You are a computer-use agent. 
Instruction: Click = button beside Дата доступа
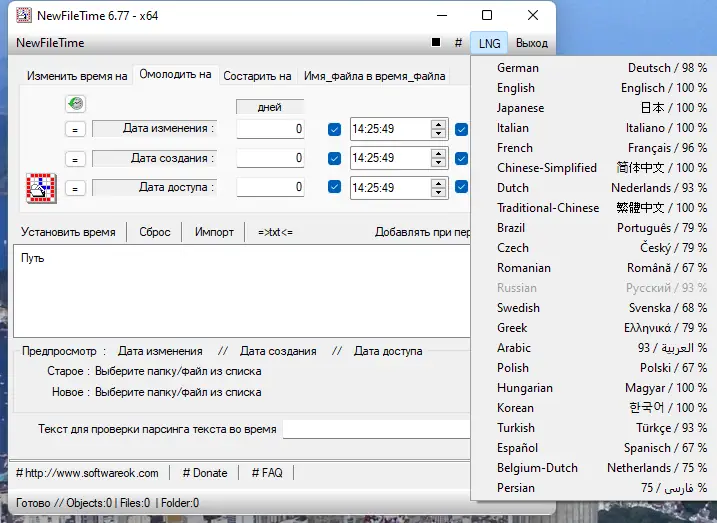(75, 188)
